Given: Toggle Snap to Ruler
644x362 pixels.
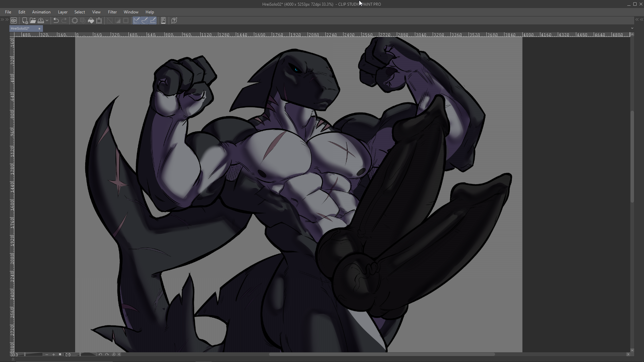Looking at the screenshot, I should coord(137,20).
